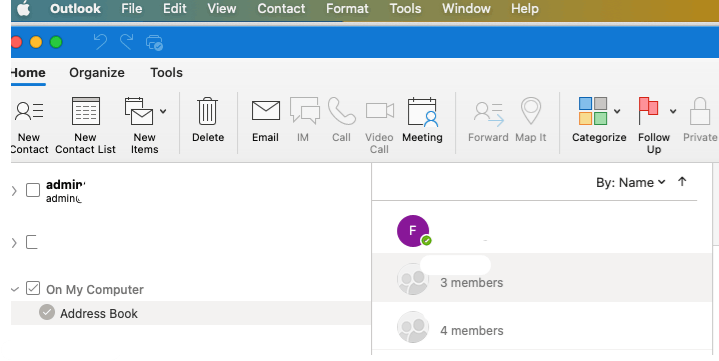Open the Categorize dropdown arrow
This screenshot has height=361, width=719.
coord(617,111)
